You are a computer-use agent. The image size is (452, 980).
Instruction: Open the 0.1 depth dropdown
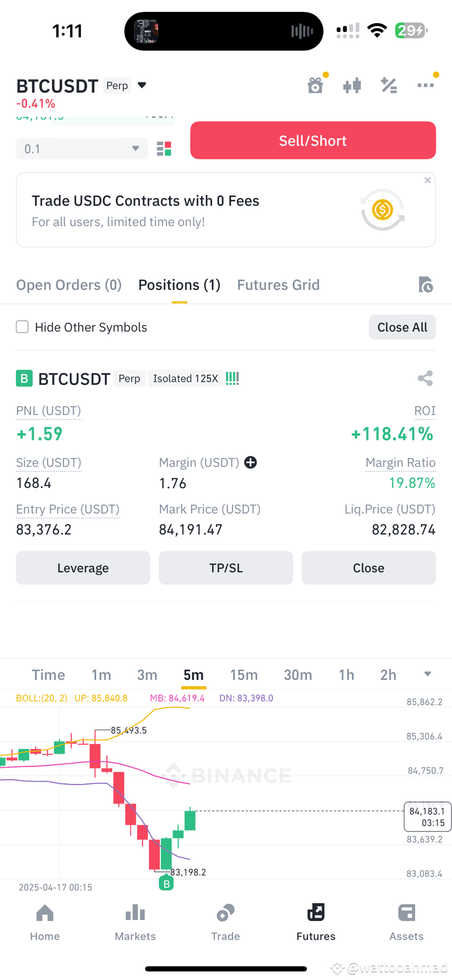point(82,149)
